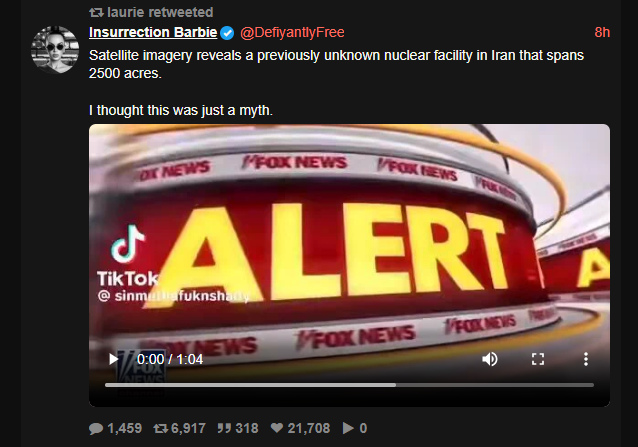The width and height of the screenshot is (638, 447).
Task: Click the blue verified checkmark badge
Action: 227,33
